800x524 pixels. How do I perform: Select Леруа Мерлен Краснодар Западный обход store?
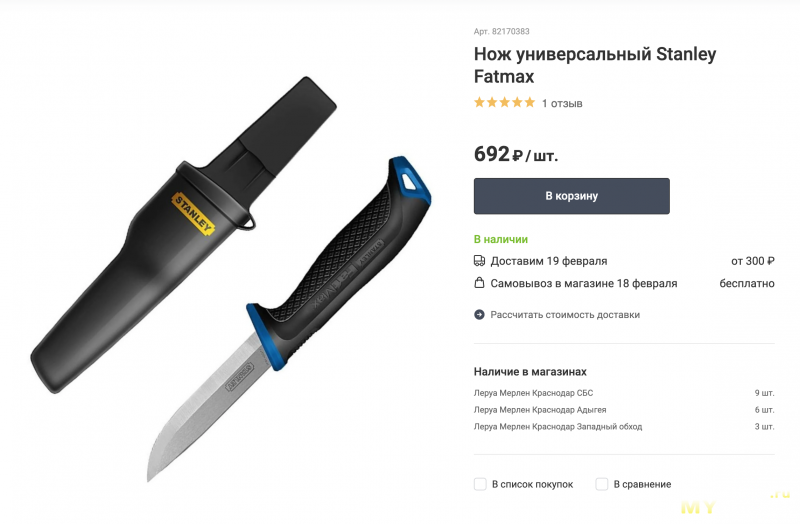point(558,427)
